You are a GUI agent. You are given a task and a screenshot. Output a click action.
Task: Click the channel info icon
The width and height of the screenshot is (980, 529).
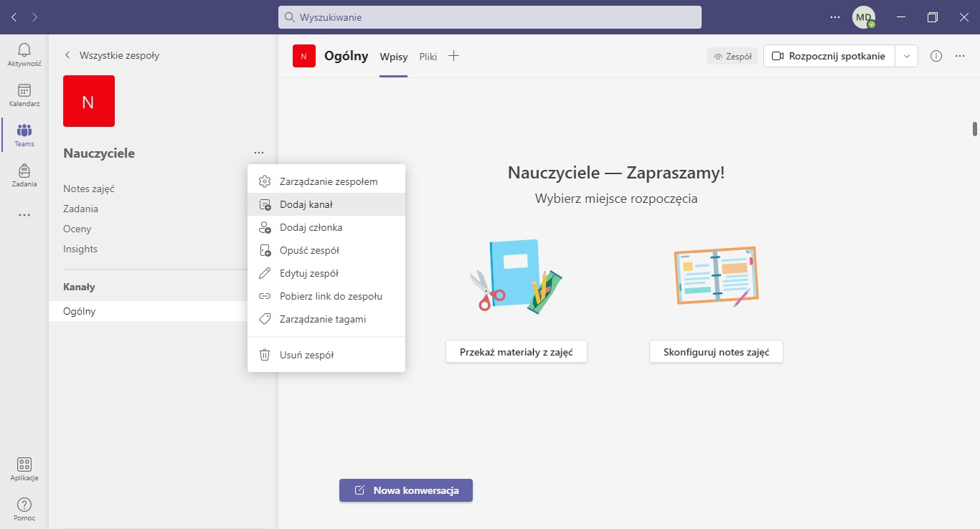pos(936,56)
